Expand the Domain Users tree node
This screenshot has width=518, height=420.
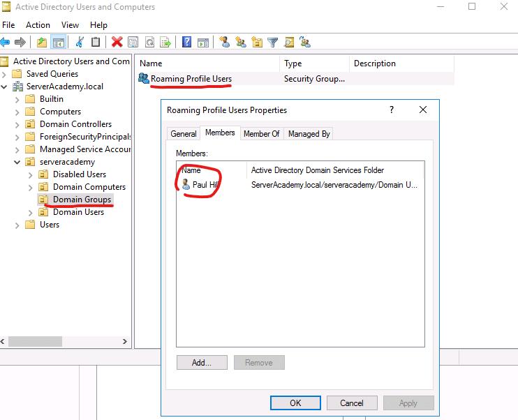[30, 212]
